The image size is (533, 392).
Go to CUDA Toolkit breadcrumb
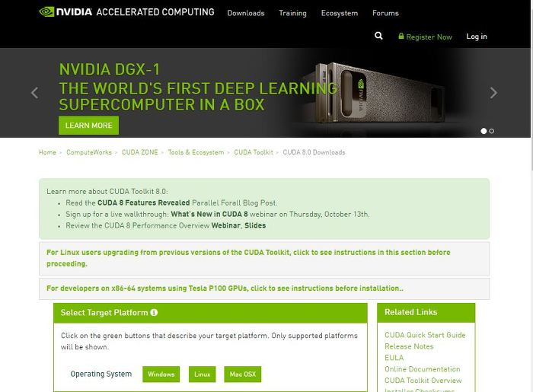(254, 152)
